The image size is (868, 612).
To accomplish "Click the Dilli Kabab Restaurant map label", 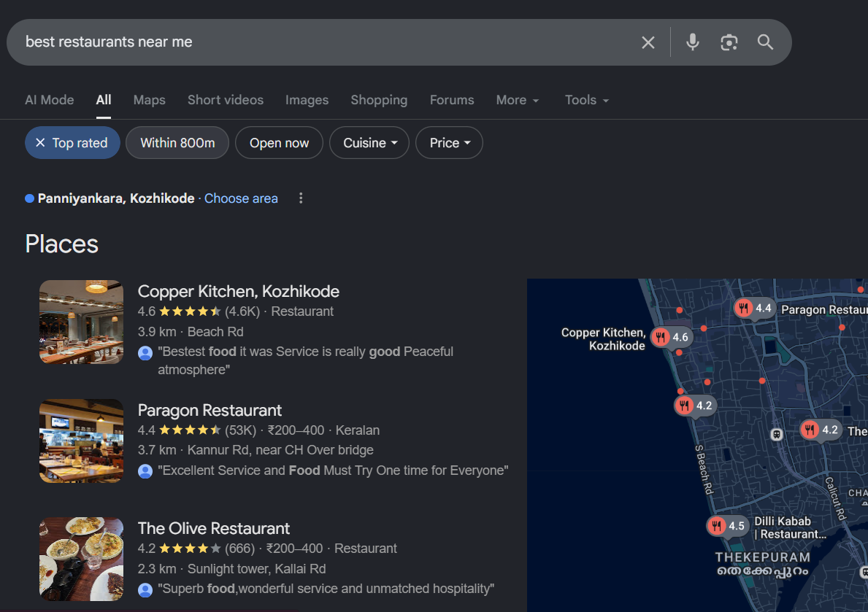I will tap(790, 528).
